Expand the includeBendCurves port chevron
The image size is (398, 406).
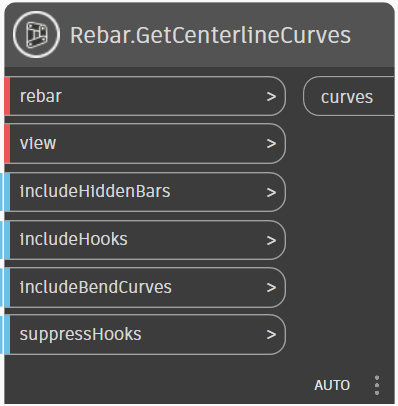(271, 288)
